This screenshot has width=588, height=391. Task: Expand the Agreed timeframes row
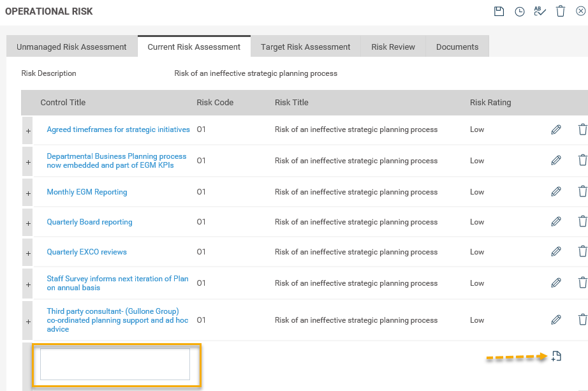28,130
